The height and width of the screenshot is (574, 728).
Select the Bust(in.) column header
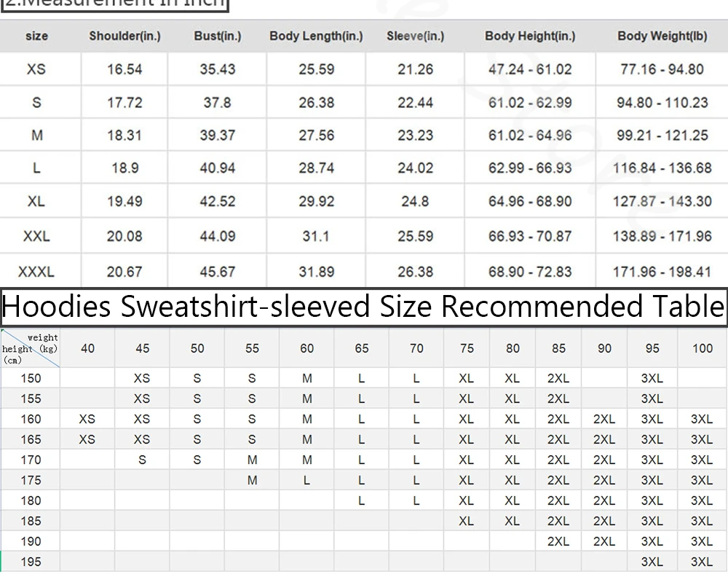coord(217,36)
